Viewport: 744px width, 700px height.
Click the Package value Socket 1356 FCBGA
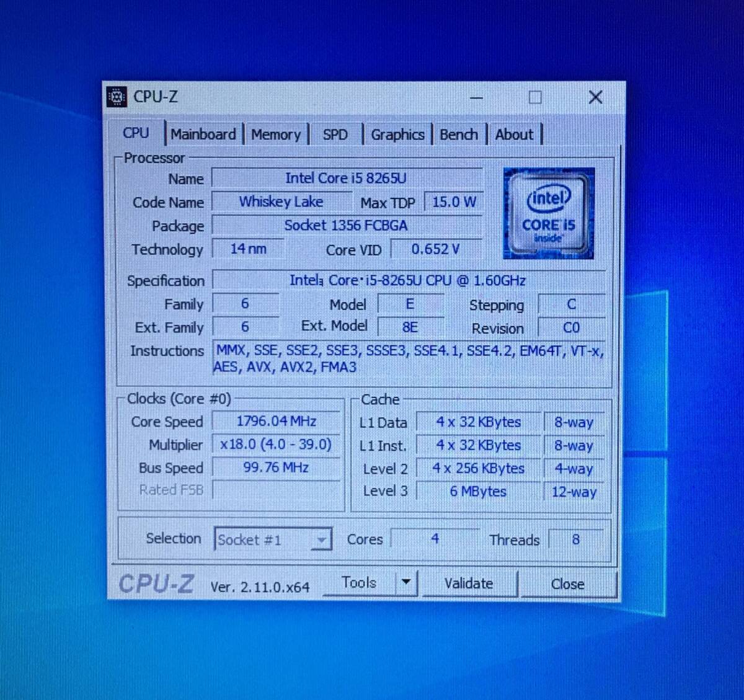pyautogui.click(x=347, y=225)
